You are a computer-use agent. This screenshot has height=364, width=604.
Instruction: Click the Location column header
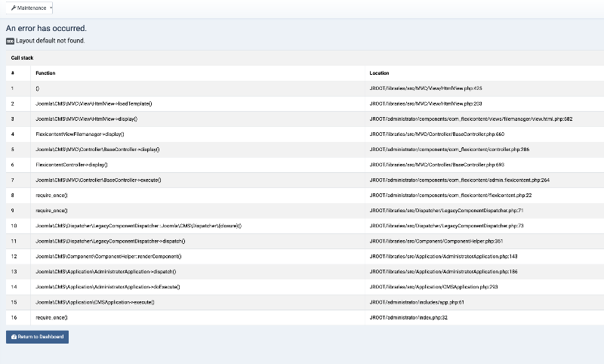379,73
